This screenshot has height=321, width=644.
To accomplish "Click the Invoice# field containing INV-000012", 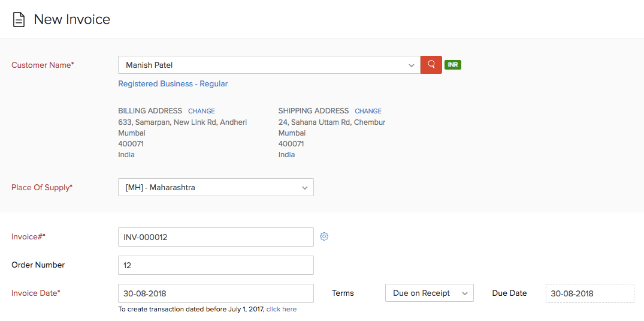I will (216, 237).
